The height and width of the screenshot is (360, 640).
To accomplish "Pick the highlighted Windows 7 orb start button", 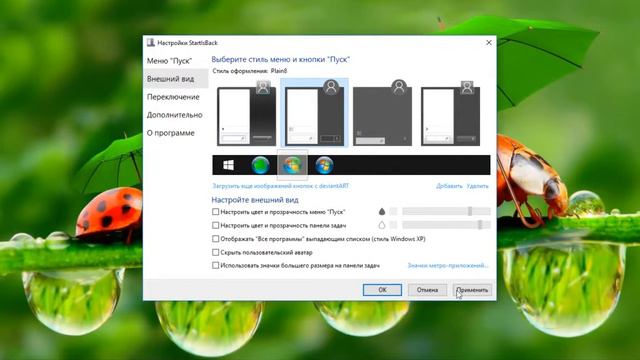I will [x=292, y=165].
